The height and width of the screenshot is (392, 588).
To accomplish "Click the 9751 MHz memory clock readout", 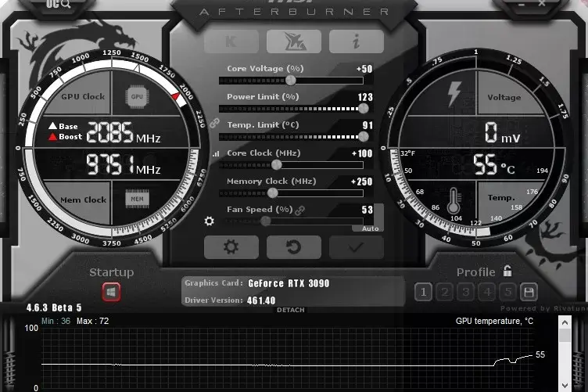I will 124,164.
